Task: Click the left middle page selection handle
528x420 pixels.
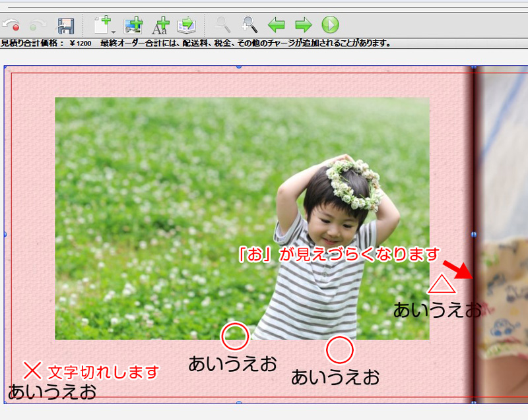Action: pos(5,234)
